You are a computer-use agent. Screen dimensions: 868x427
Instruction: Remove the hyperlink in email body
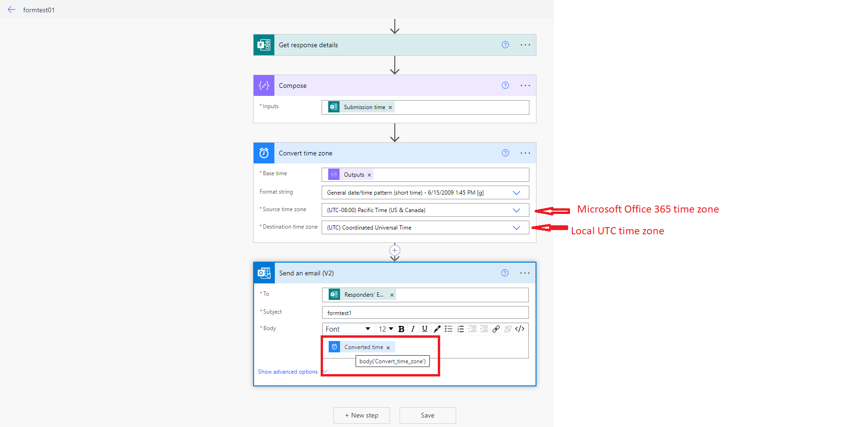[508, 329]
